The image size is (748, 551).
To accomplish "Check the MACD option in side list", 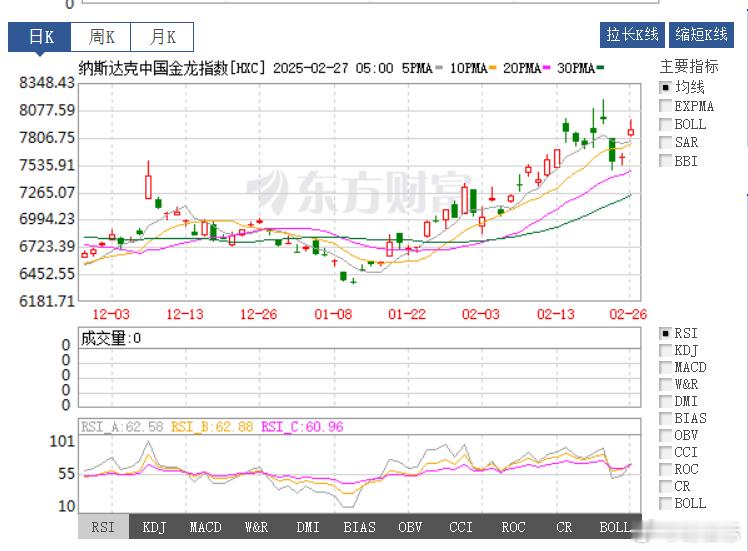I will 665,367.
